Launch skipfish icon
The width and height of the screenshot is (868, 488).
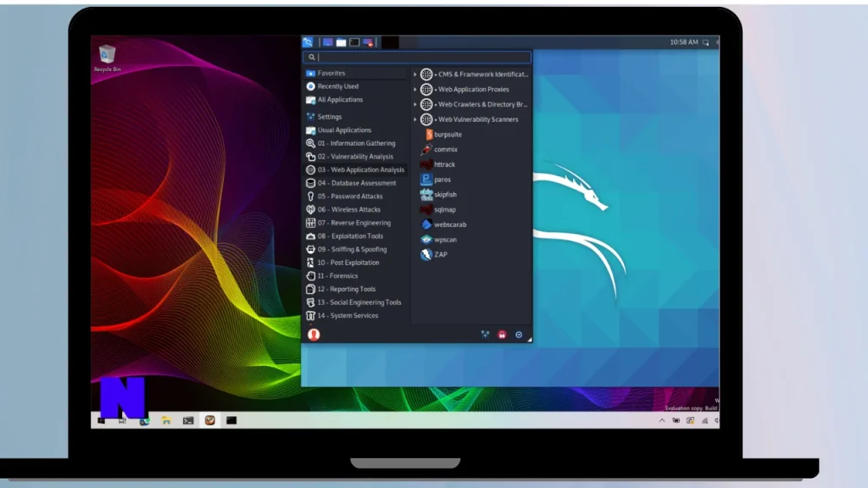click(x=426, y=194)
